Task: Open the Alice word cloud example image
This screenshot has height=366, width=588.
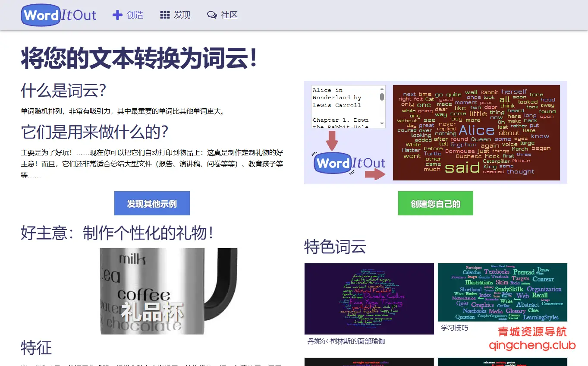Action: (476, 133)
